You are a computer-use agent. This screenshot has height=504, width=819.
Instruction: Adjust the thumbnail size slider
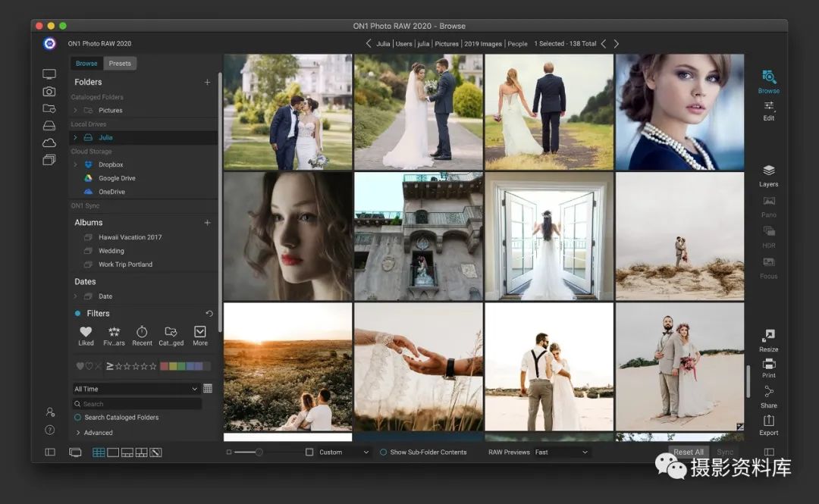259,452
